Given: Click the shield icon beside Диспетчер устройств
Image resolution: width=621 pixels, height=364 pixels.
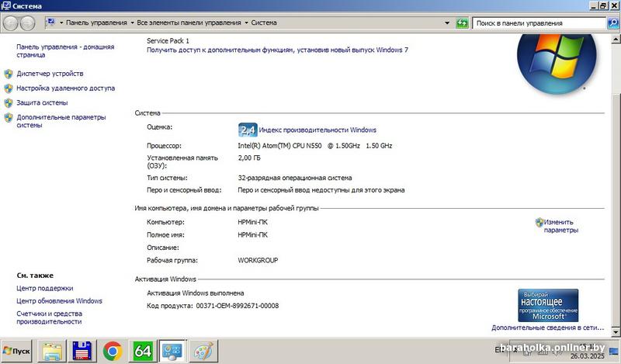Looking at the screenshot, I should coord(9,74).
